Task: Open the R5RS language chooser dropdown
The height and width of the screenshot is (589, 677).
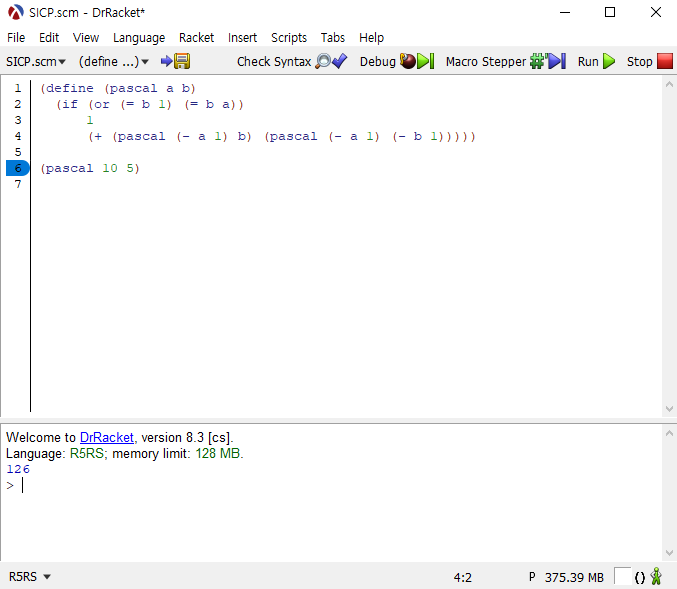Action: [30, 577]
